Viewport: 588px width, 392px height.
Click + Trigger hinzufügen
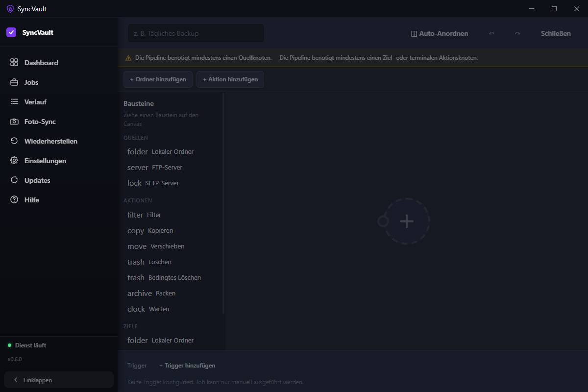click(187, 366)
